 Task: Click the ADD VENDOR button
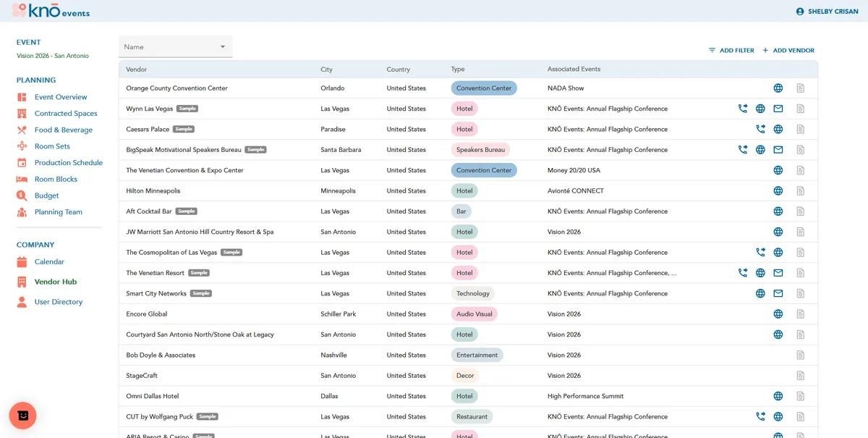788,51
